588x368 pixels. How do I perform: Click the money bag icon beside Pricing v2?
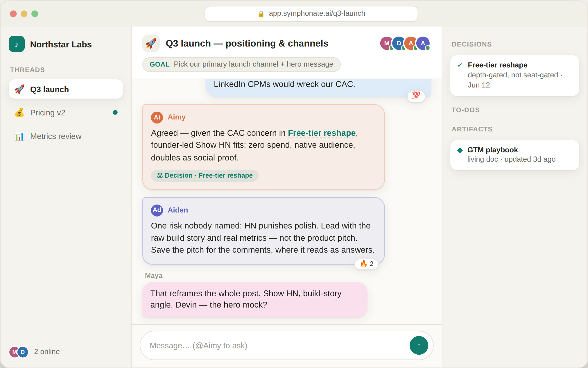pos(19,112)
